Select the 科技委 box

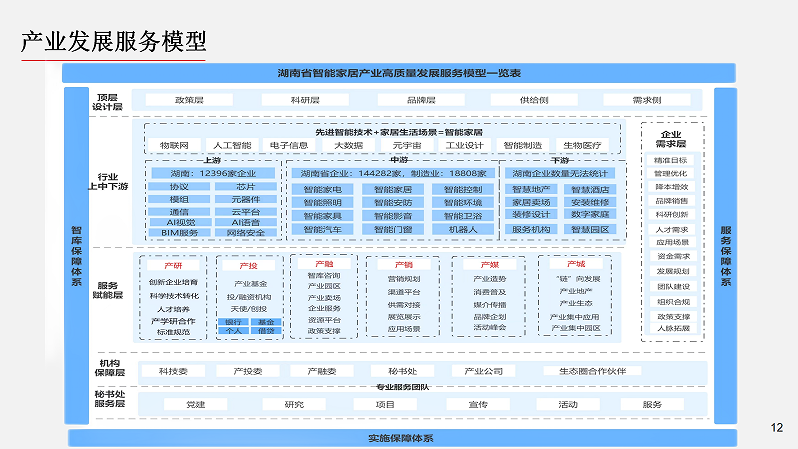pyautogui.click(x=173, y=371)
